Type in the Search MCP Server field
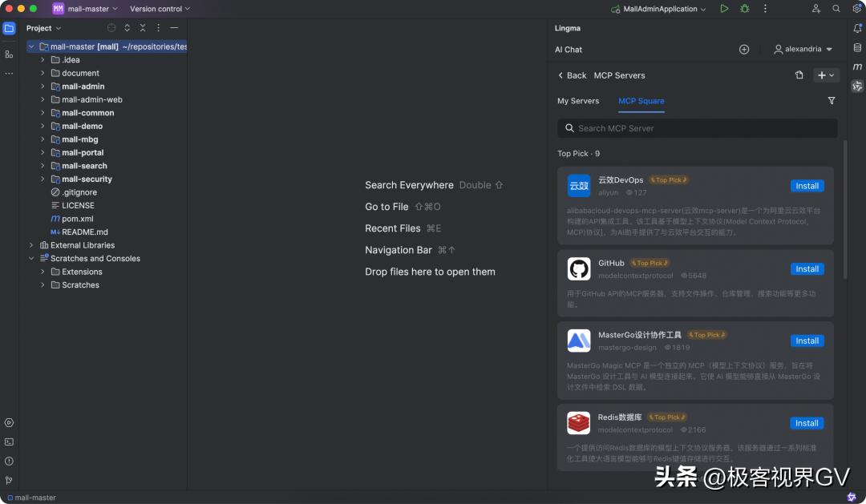The height and width of the screenshot is (504, 866). pos(696,128)
